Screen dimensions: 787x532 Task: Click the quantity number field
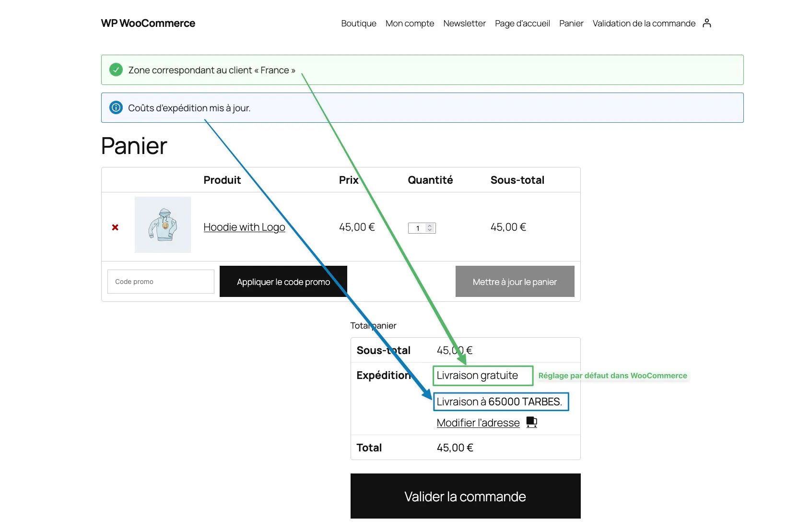pyautogui.click(x=417, y=228)
